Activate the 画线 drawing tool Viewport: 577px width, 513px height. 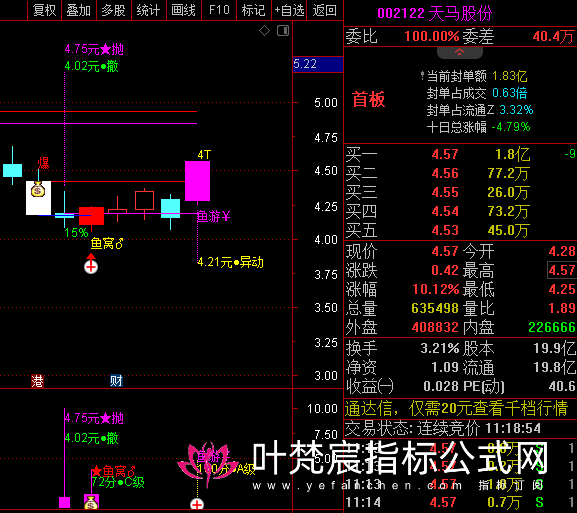(x=184, y=10)
